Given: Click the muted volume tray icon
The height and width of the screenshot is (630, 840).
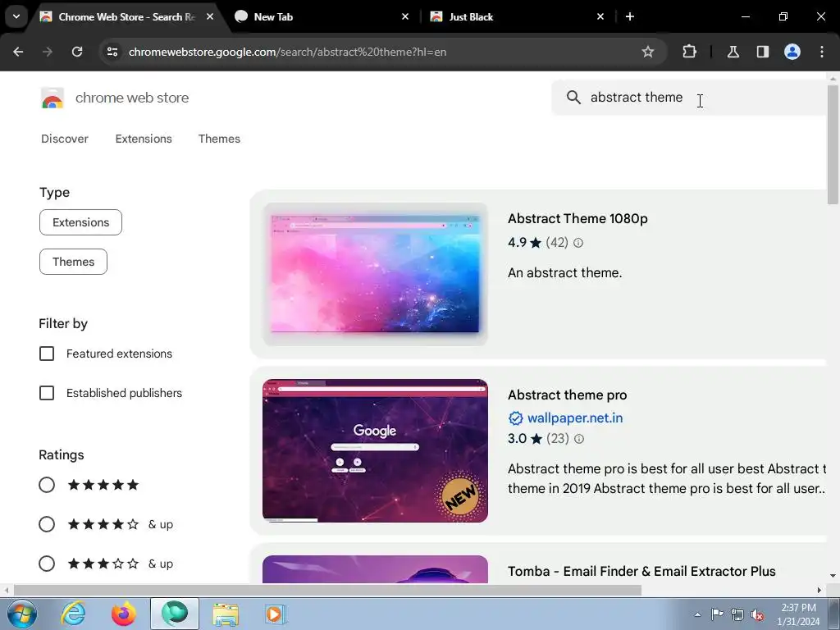Looking at the screenshot, I should coord(757,615).
